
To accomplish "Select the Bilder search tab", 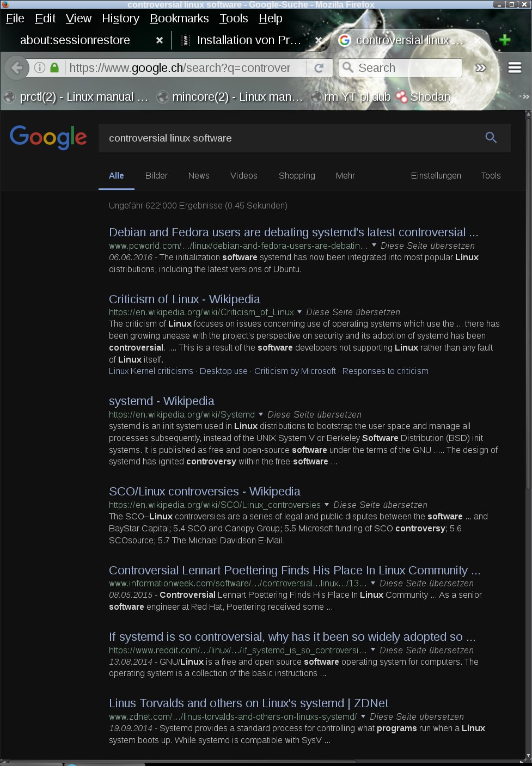I will tap(156, 175).
